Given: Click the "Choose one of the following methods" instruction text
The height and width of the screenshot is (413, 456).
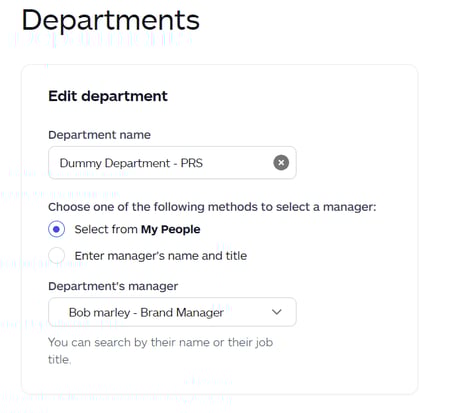Looking at the screenshot, I should click(212, 207).
